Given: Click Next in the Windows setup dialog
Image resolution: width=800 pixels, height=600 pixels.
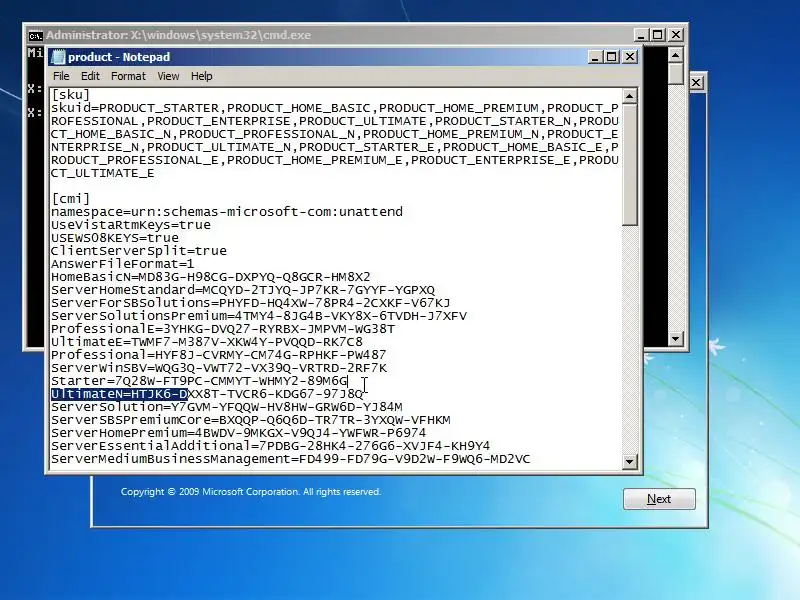Looking at the screenshot, I should point(659,498).
